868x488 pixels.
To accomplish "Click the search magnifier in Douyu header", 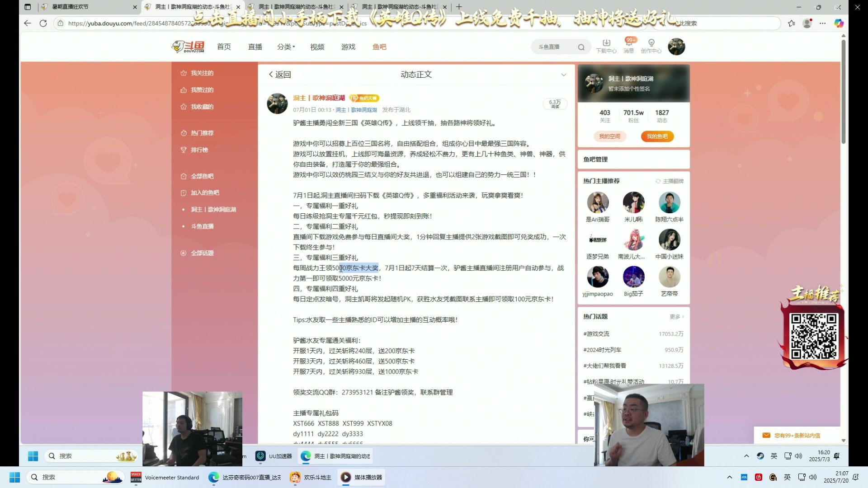I will pos(581,47).
